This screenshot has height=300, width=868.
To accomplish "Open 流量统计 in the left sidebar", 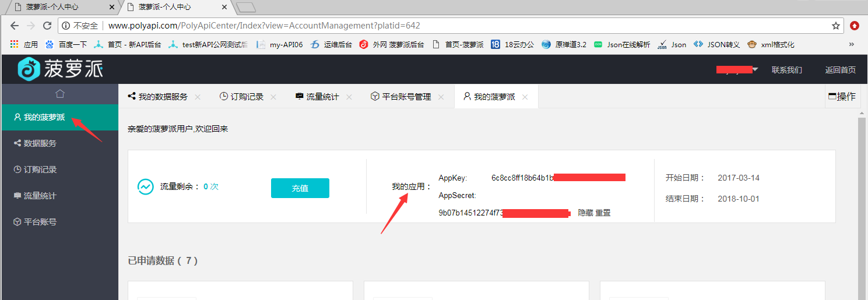I will (40, 196).
